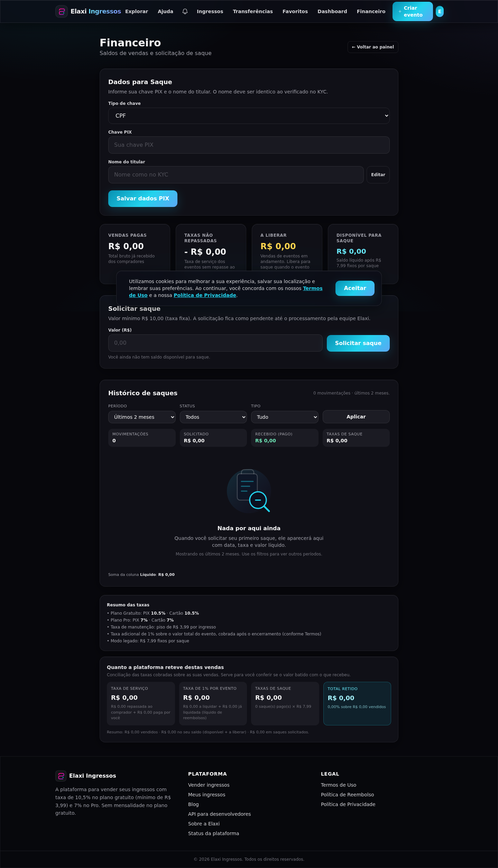Accept the cookies with Aceitar

point(355,288)
